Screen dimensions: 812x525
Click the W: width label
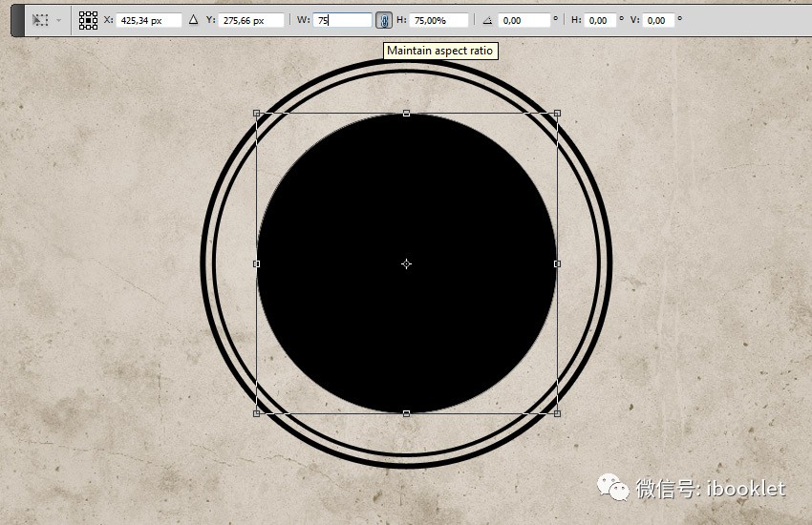[303, 20]
